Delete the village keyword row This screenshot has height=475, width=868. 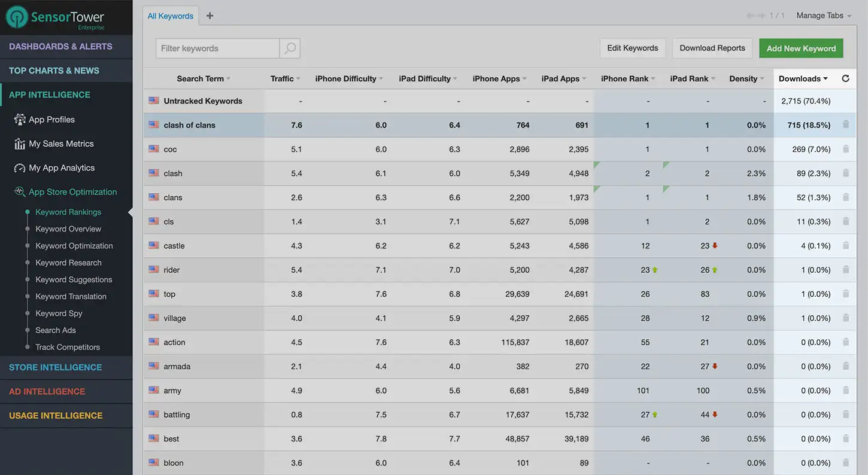846,318
